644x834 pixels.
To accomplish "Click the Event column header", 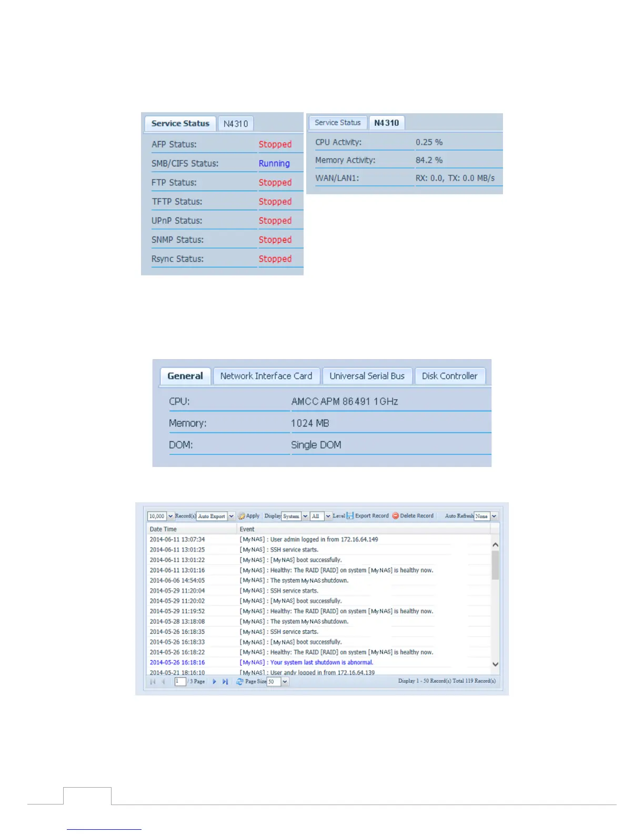I will [364, 529].
